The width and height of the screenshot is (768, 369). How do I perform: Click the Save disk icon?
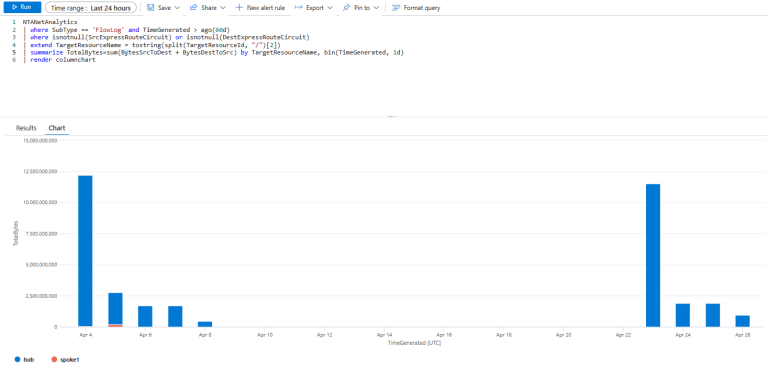coord(151,8)
